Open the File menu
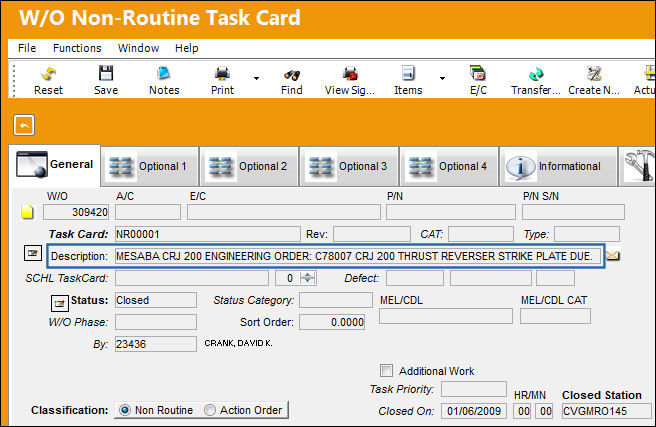This screenshot has height=427, width=656. pos(27,48)
